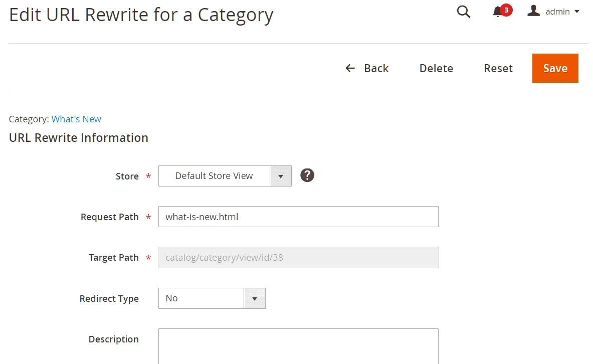Click the admin account person icon

point(533,11)
